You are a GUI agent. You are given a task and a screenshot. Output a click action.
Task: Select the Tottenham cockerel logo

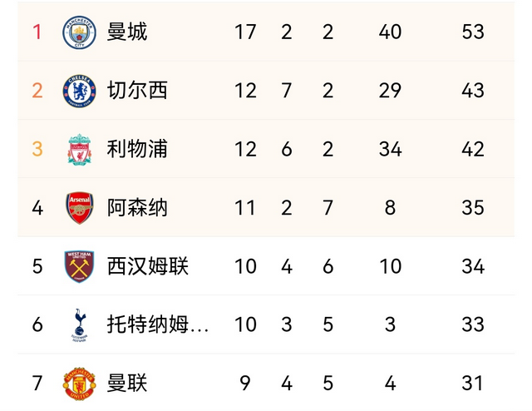tap(80, 325)
